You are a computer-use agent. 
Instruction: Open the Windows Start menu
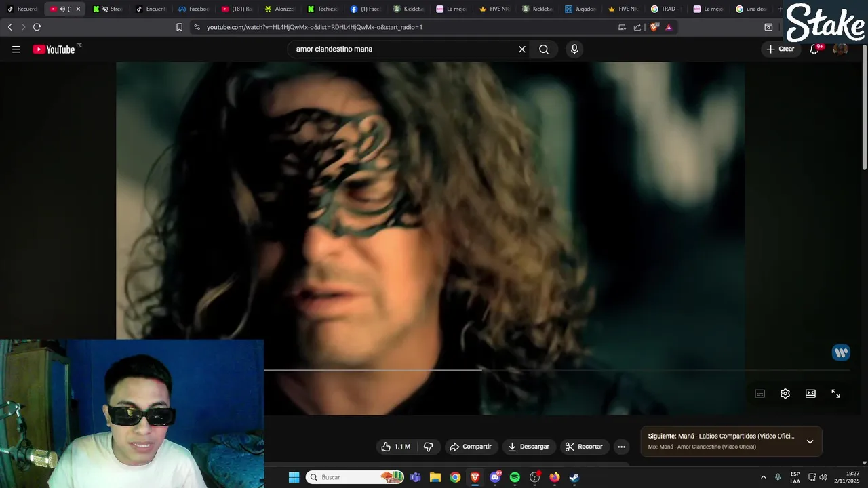point(294,477)
